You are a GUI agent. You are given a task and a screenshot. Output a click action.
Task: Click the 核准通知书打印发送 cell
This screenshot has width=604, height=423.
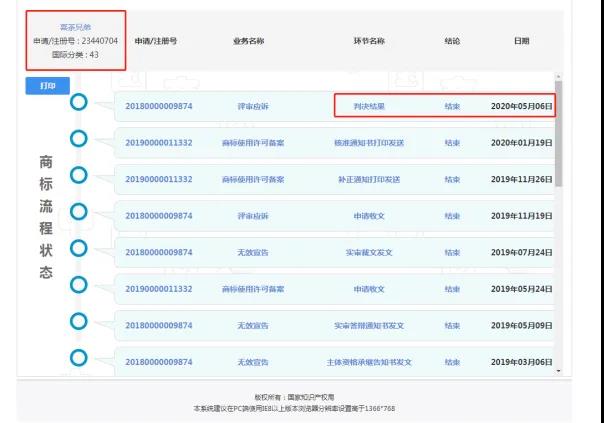(369, 143)
